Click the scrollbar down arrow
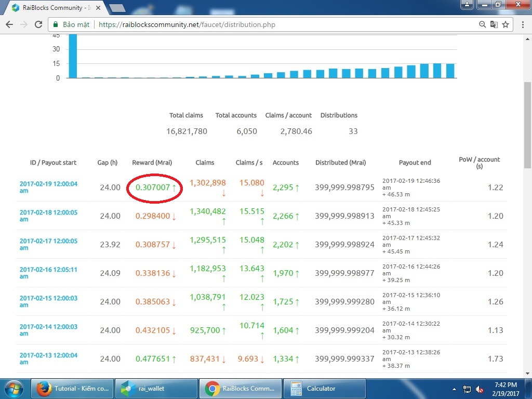Viewport: 532px width, 399px height. pyautogui.click(x=528, y=374)
